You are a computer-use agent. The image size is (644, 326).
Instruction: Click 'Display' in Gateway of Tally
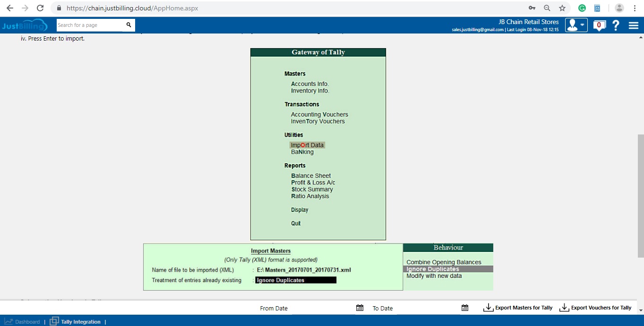point(300,210)
